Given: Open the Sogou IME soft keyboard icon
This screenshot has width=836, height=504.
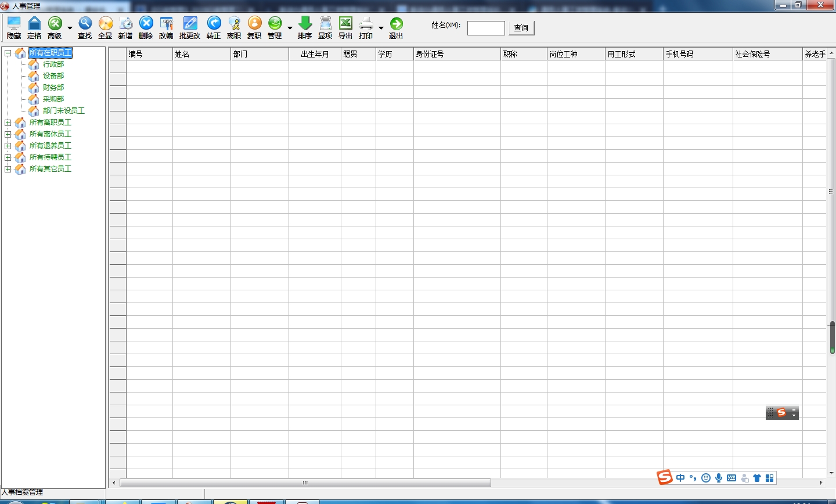Looking at the screenshot, I should pyautogui.click(x=732, y=478).
